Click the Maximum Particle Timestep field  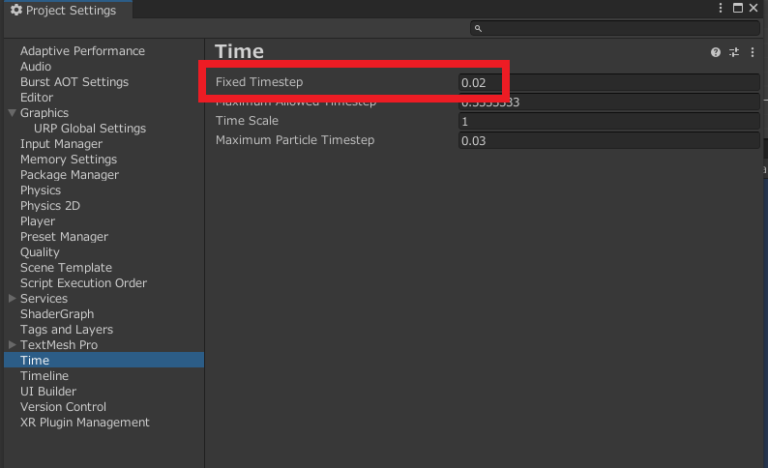click(608, 141)
